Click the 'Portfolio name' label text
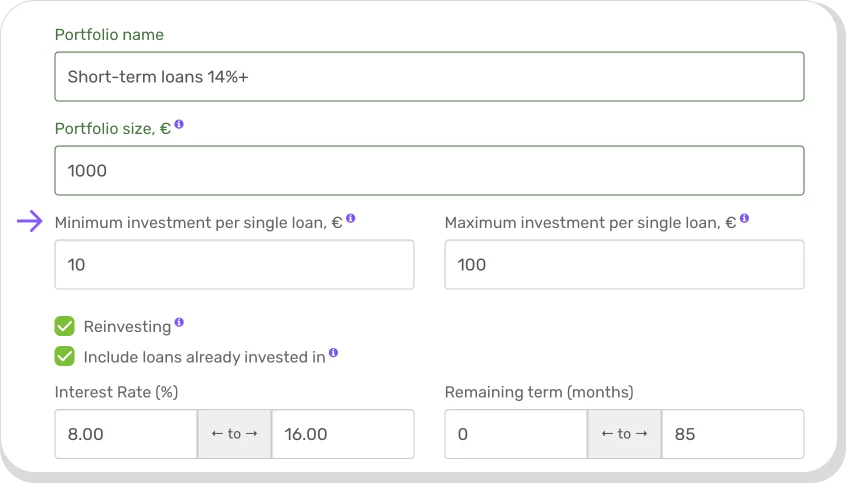Viewport: 846px width, 483px height. tap(109, 35)
